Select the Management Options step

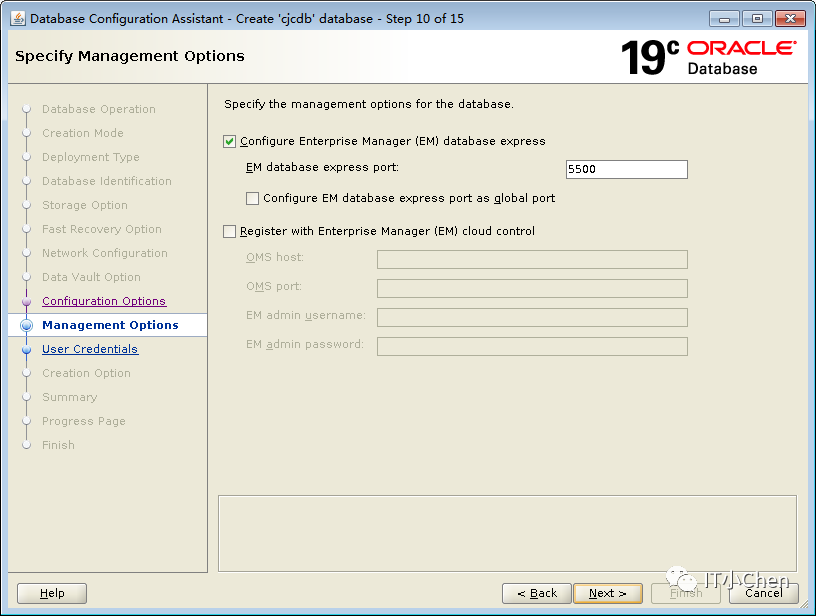point(110,325)
